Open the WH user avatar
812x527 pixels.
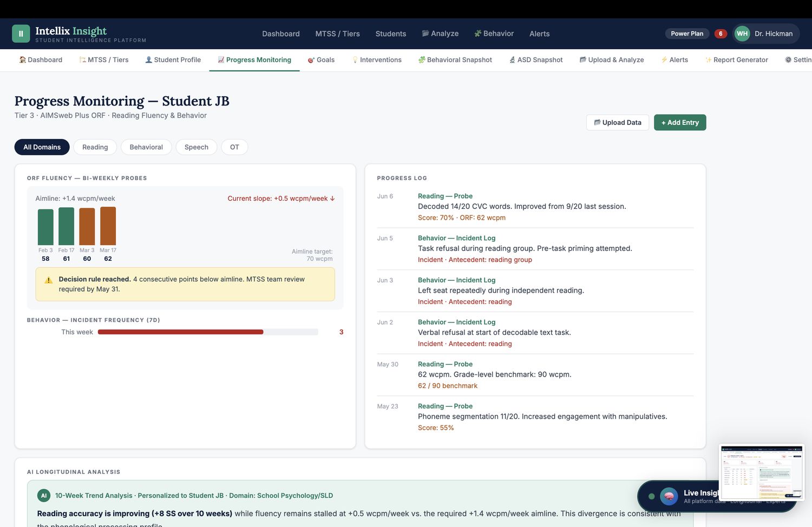tap(742, 34)
